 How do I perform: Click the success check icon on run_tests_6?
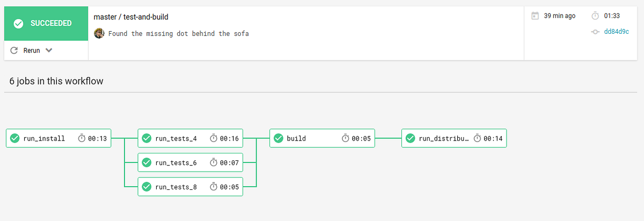147,163
